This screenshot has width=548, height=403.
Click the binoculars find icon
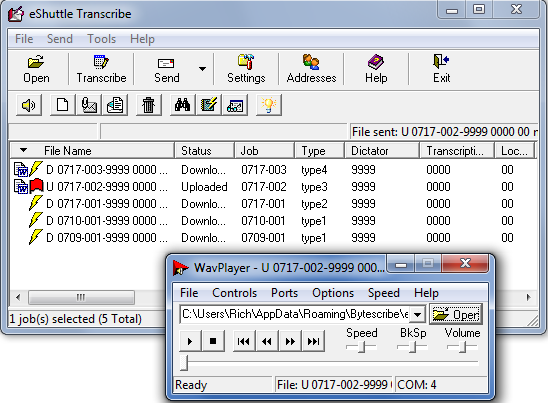[x=182, y=105]
